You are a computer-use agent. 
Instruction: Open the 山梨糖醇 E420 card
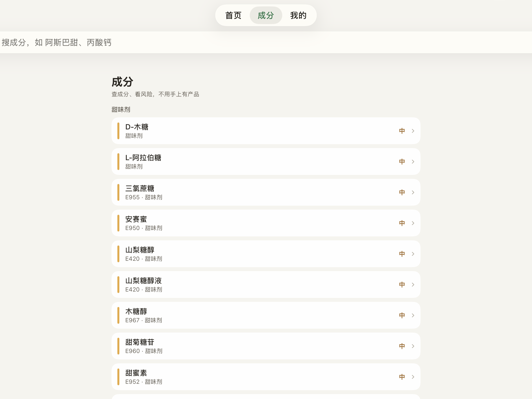click(266, 254)
